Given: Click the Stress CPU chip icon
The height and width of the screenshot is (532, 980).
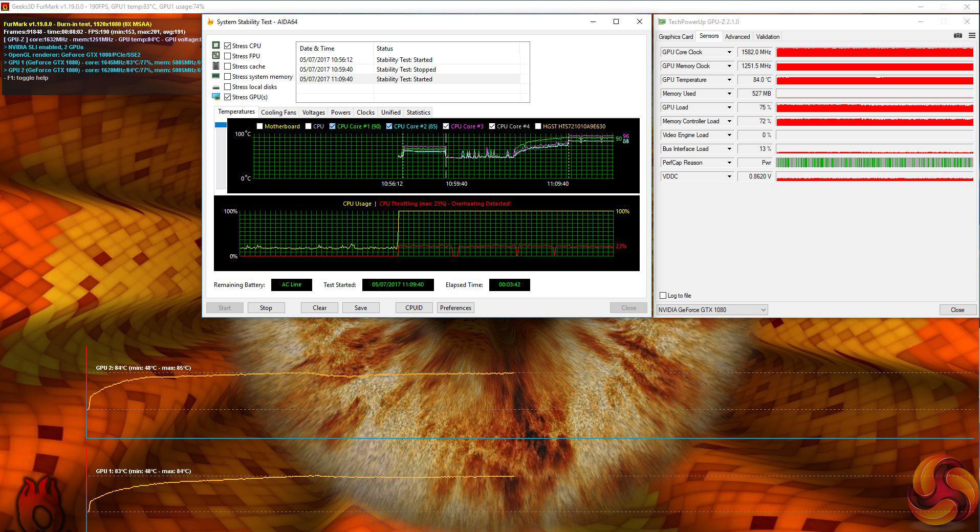Looking at the screenshot, I should pyautogui.click(x=216, y=46).
